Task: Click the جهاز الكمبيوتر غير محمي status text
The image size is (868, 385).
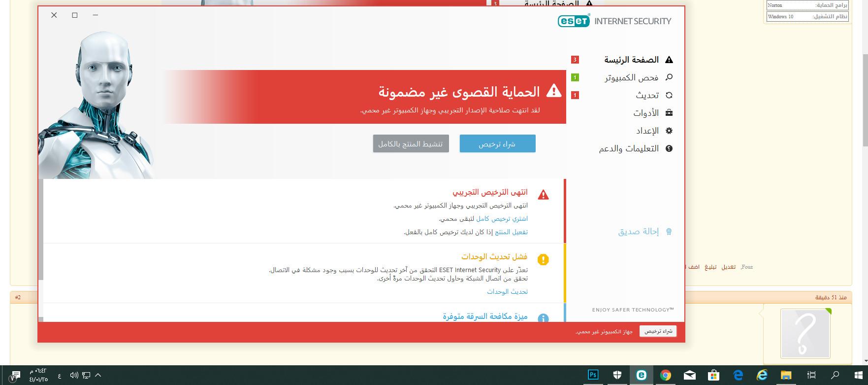Action: pos(604,332)
